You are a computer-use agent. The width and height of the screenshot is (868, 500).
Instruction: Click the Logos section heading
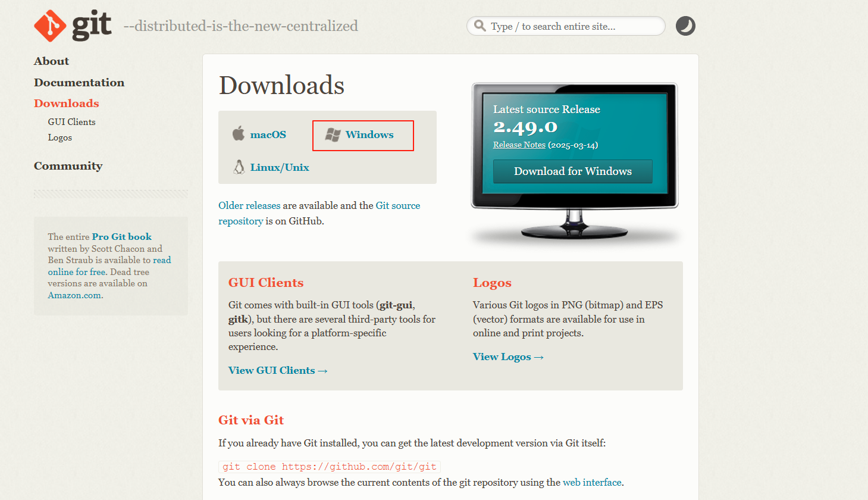(x=492, y=283)
